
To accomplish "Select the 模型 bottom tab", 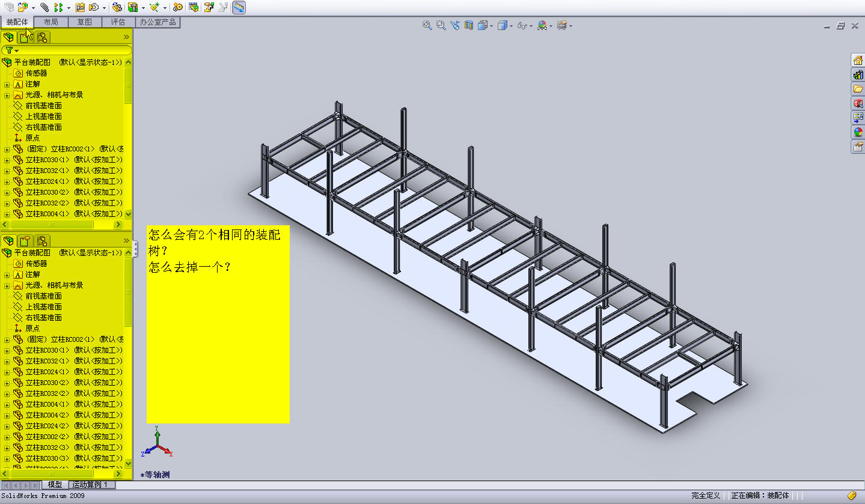I will 55,485.
